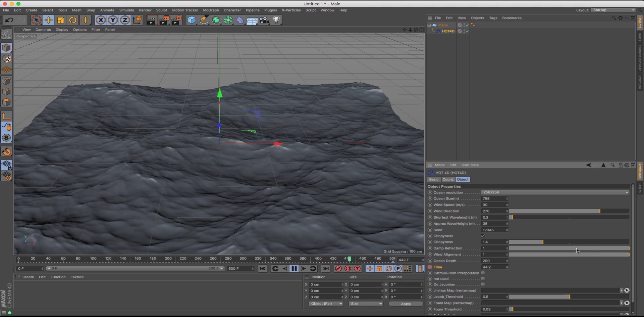Open the MoGraph menu

point(211,10)
